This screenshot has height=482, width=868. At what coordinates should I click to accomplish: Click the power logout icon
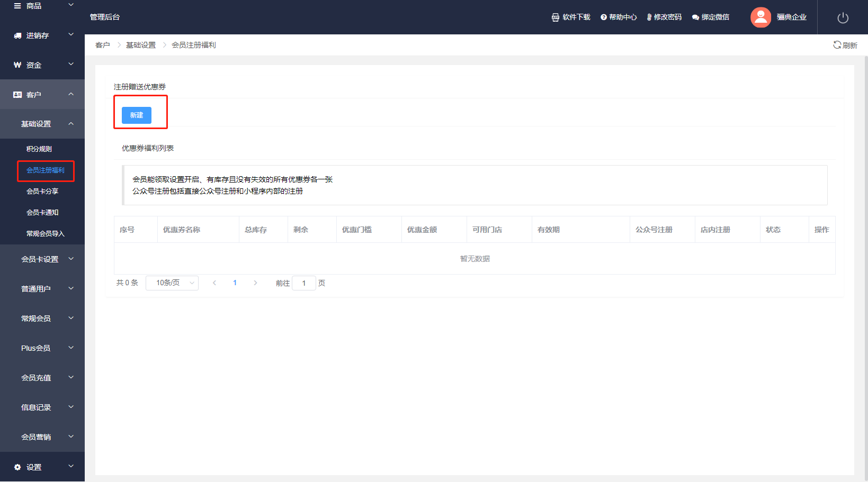pos(843,18)
